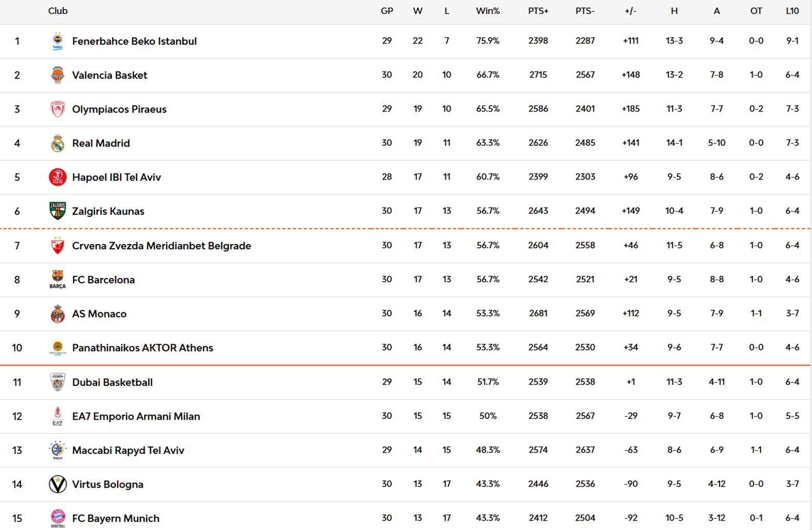
Task: Click the L10 column header
Action: [x=792, y=11]
